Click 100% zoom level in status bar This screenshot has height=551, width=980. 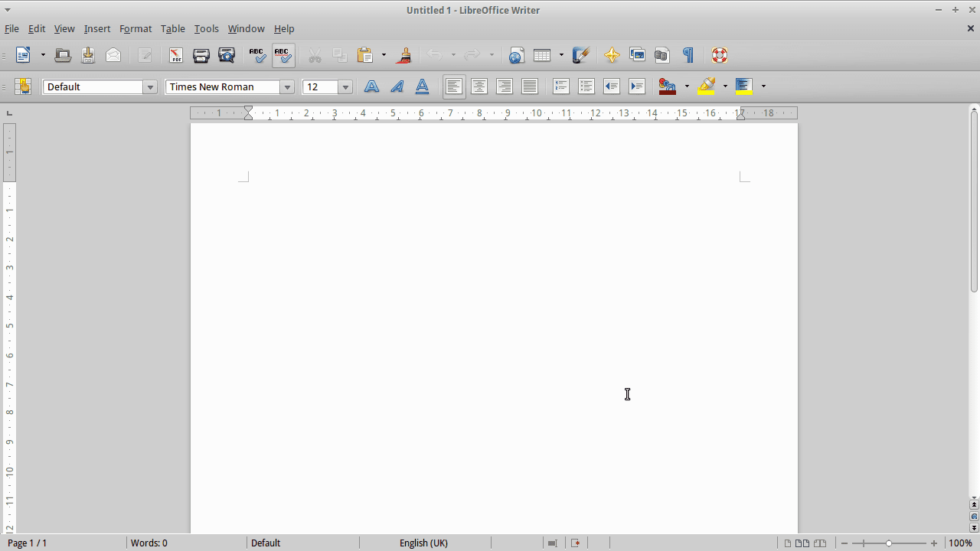pos(961,543)
